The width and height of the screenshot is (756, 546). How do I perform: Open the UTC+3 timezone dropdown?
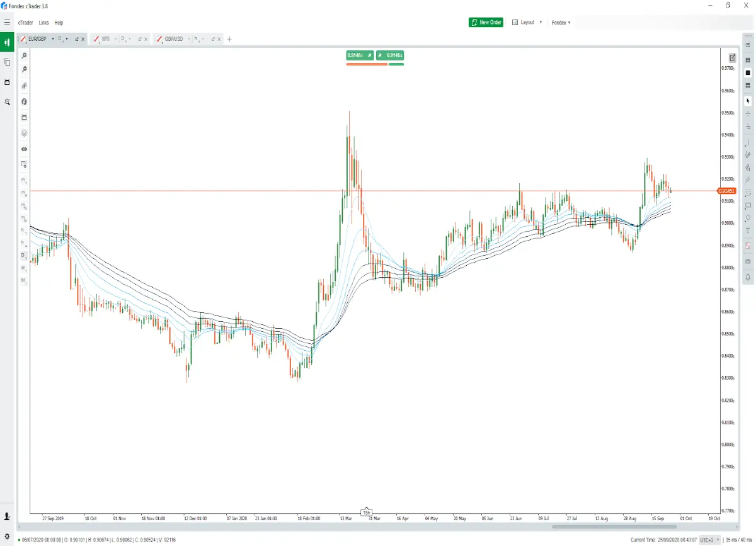[x=710, y=540]
